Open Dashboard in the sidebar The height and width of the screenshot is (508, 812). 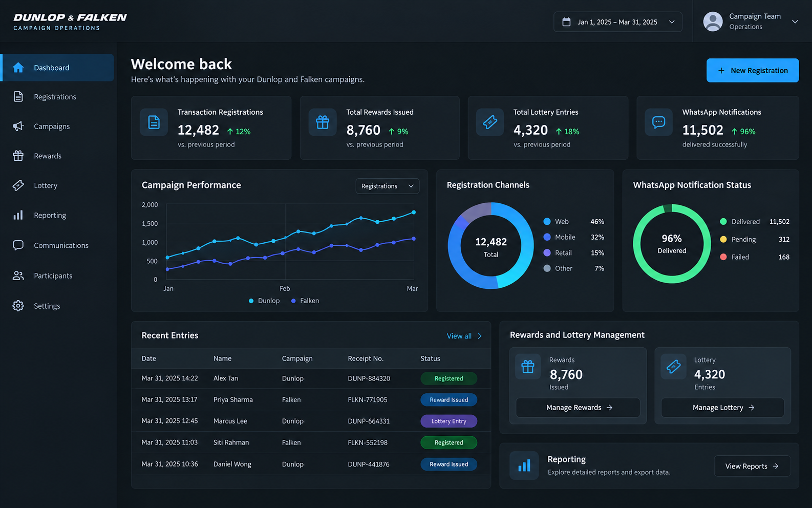tap(57, 68)
